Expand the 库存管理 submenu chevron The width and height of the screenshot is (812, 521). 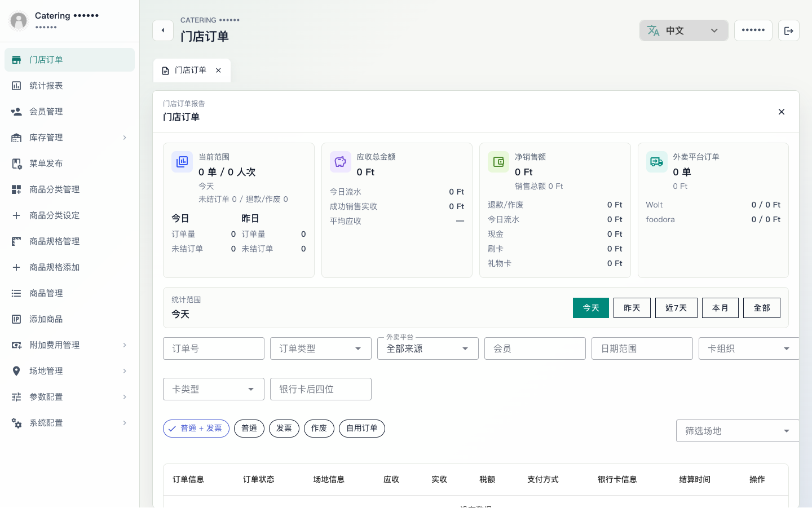tap(125, 138)
